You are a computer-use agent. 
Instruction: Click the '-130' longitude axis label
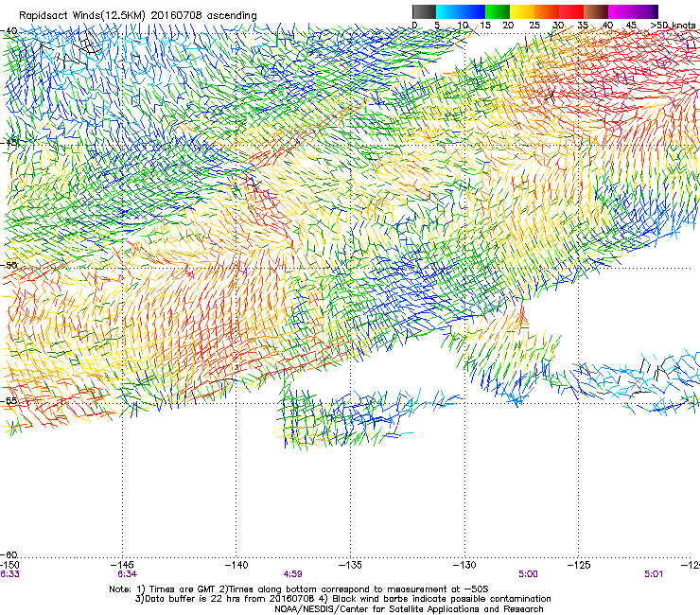(x=464, y=565)
